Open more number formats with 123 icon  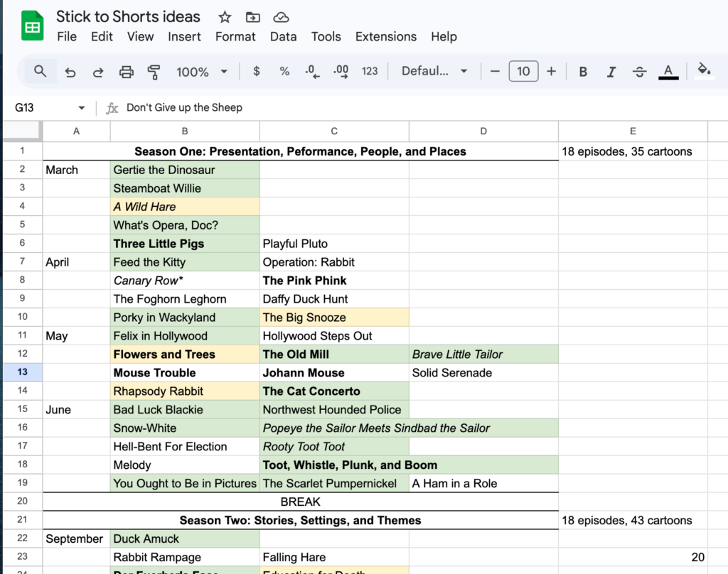click(x=370, y=71)
